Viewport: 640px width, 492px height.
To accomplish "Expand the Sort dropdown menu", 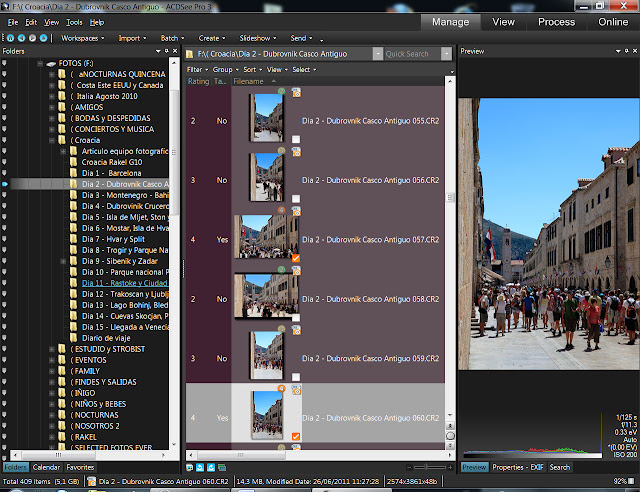I will click(x=249, y=70).
